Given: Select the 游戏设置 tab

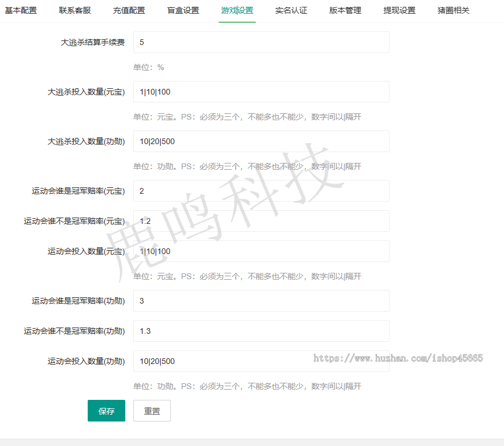Looking at the screenshot, I should (237, 11).
